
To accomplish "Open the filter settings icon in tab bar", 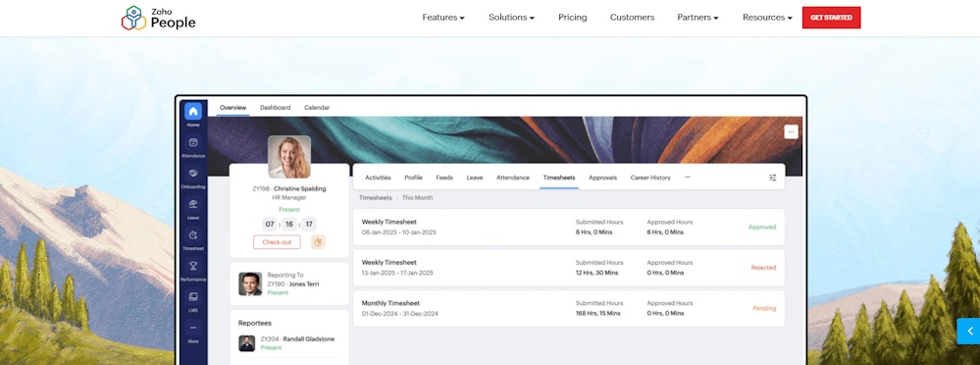I will [x=772, y=178].
